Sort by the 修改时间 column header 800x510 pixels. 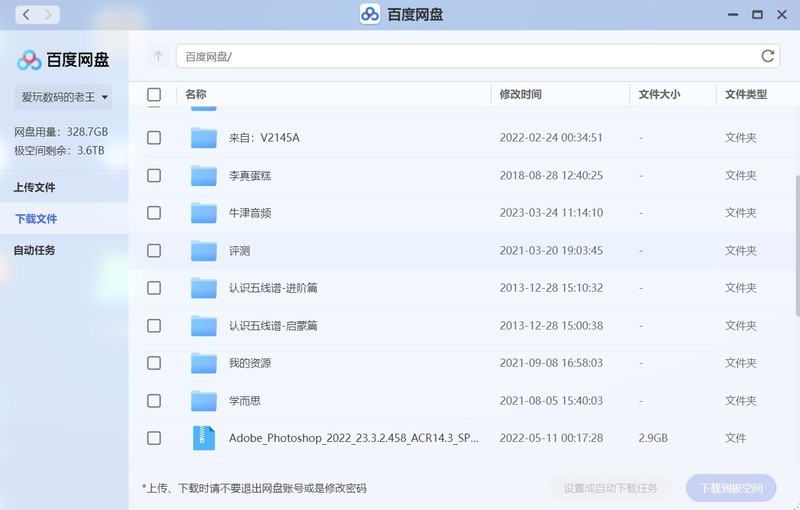[x=520, y=94]
